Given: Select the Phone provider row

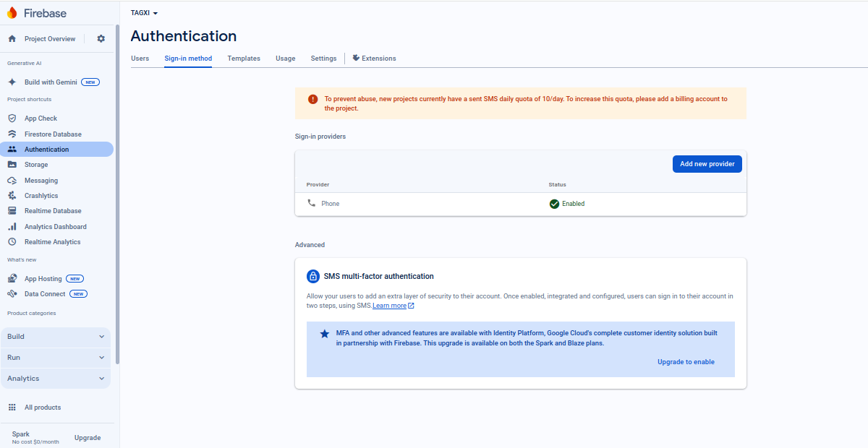Looking at the screenshot, I should pos(329,203).
